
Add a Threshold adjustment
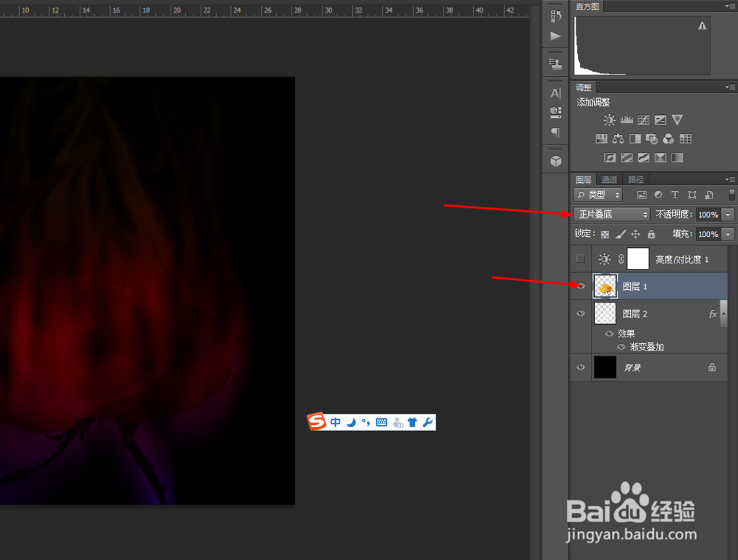pos(644,158)
